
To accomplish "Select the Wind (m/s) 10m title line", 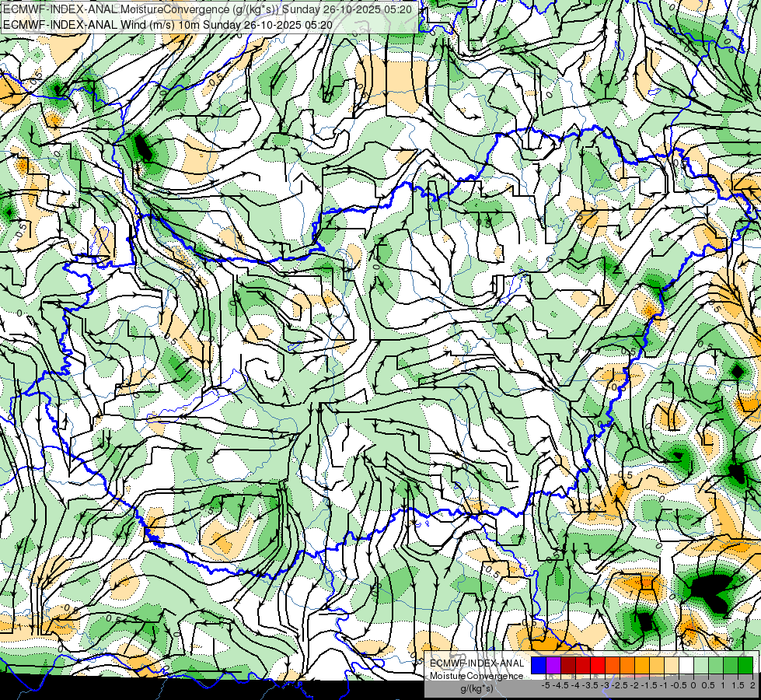I will [167, 24].
